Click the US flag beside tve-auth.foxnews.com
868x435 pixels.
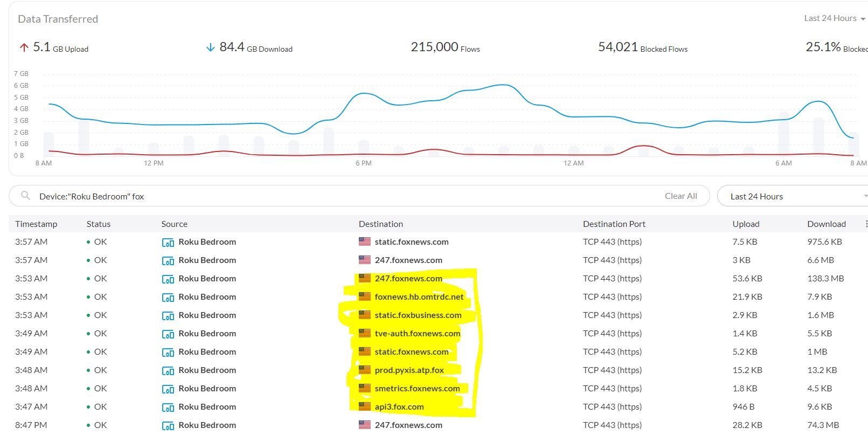pos(365,333)
